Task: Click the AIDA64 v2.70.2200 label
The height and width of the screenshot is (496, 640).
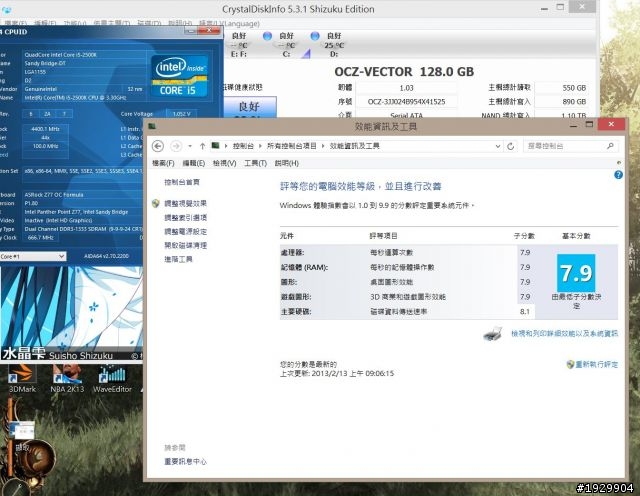Action: 106,256
